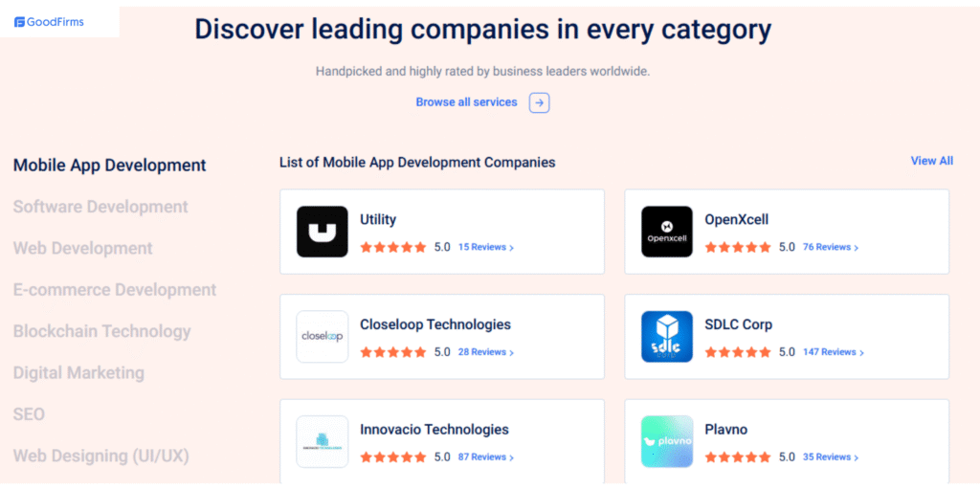This screenshot has width=980, height=490.
Task: Click the SDLC Corp logo
Action: 667,337
